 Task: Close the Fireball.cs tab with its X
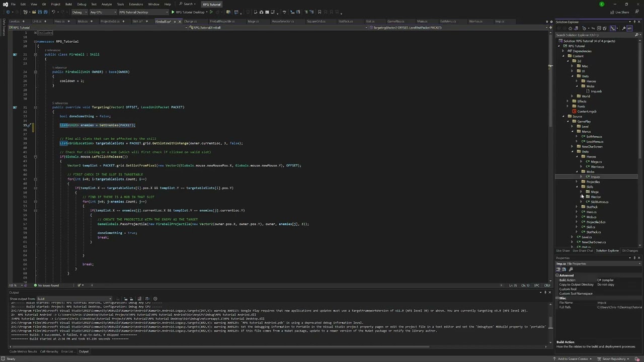pos(180,22)
